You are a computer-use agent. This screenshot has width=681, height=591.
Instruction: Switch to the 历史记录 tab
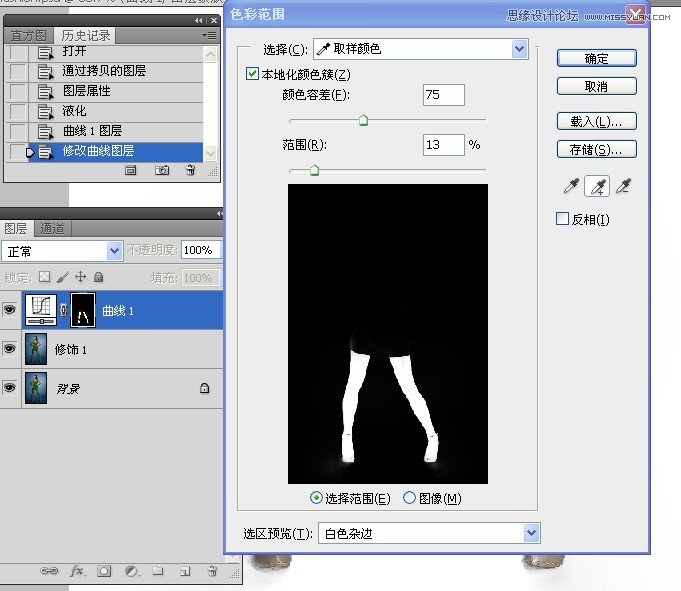[x=85, y=36]
